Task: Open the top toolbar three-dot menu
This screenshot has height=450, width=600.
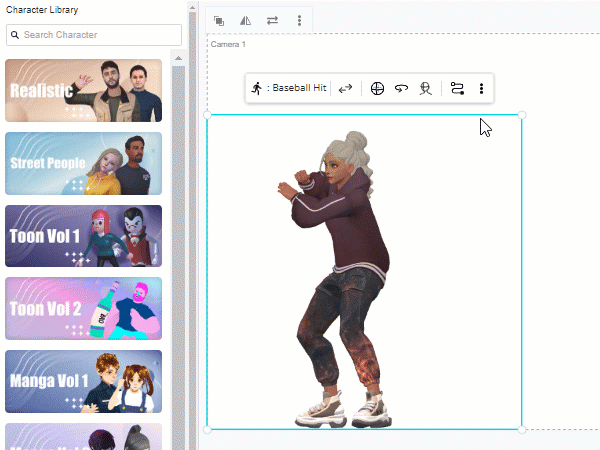Action: [x=299, y=20]
